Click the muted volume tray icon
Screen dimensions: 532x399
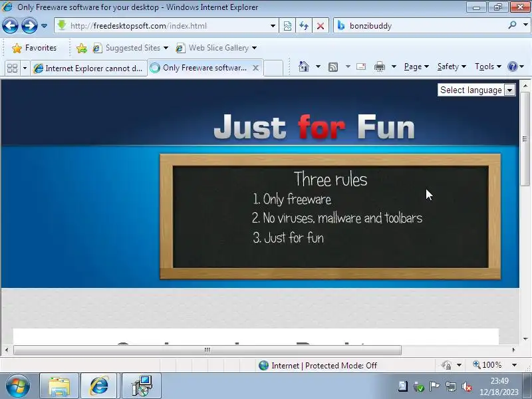coord(467,386)
